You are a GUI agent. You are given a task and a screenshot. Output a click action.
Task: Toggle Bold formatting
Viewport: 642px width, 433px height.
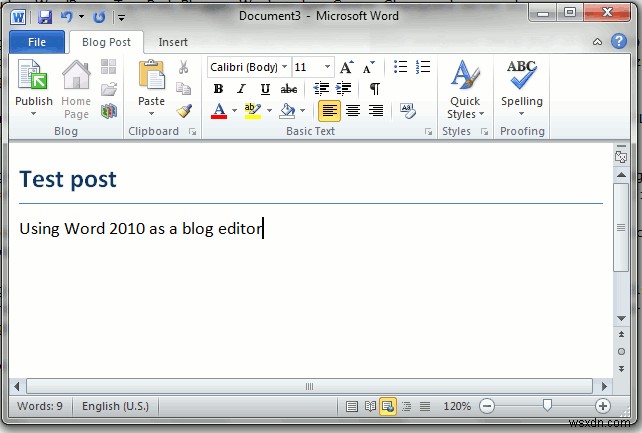coord(218,88)
